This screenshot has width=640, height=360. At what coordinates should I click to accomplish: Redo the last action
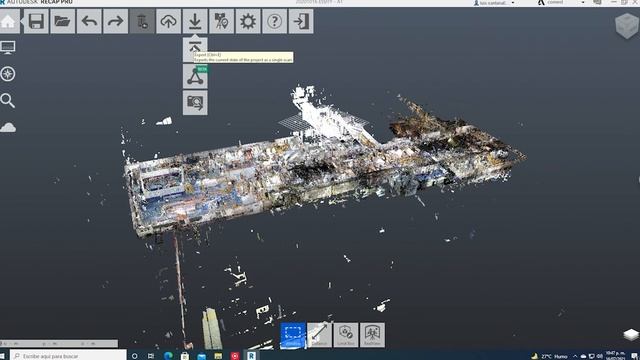point(116,21)
